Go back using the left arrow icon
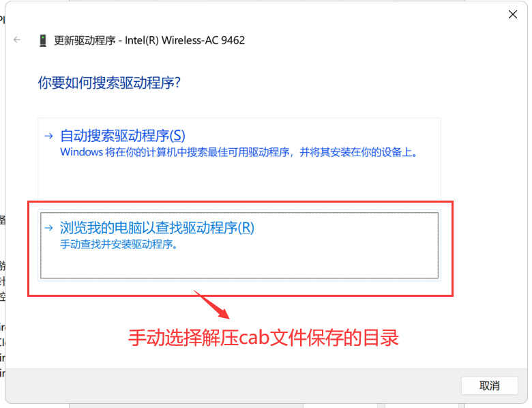 click(17, 40)
